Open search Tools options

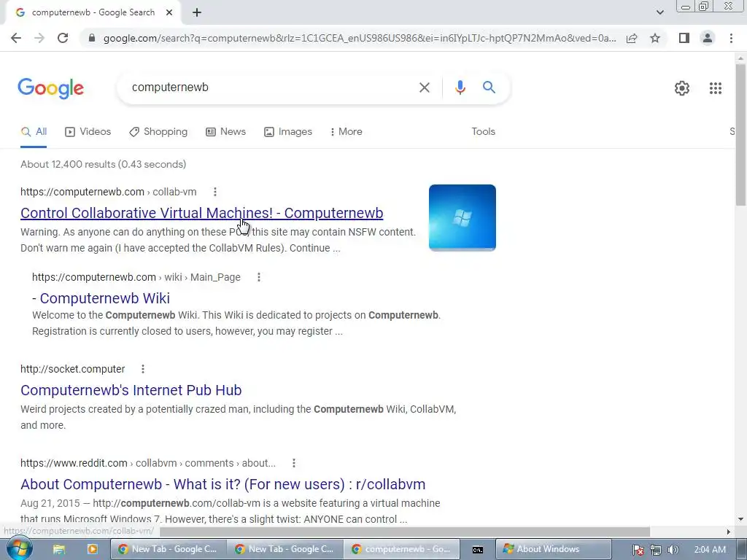(483, 132)
